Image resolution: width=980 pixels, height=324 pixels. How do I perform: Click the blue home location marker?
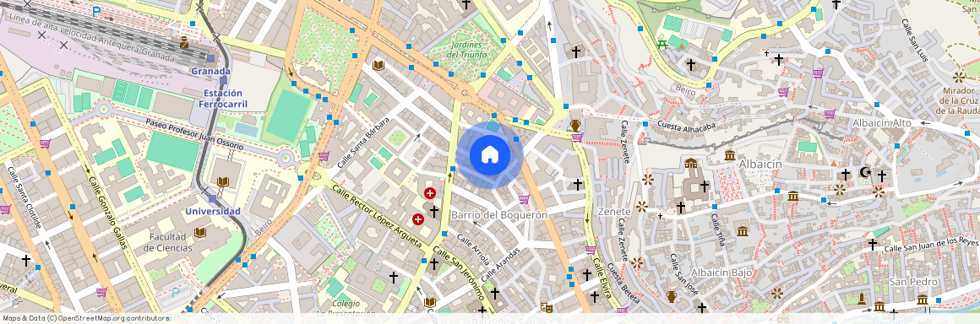489,154
